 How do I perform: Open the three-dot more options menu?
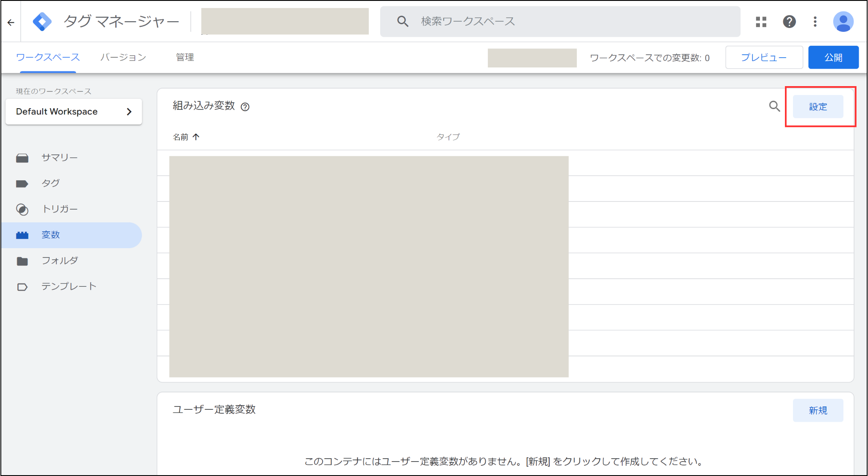point(815,22)
